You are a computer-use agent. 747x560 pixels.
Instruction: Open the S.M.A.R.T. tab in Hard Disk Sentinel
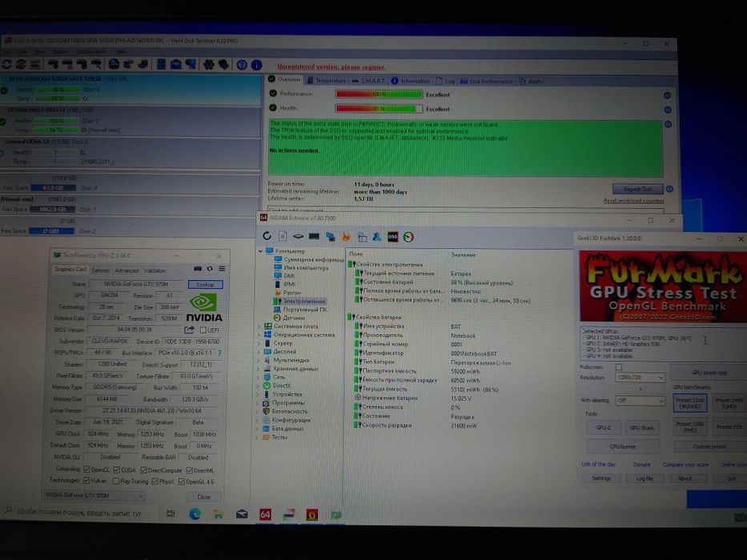369,81
